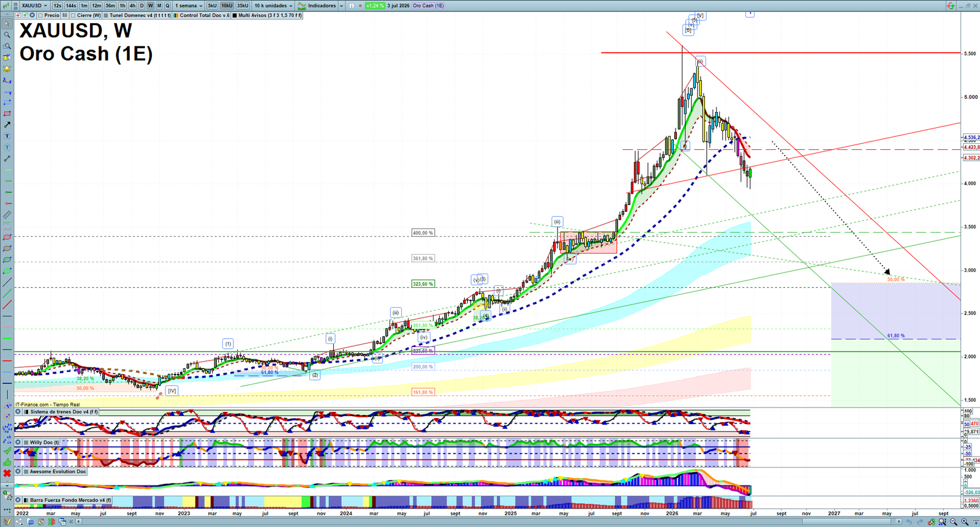980x527 pixels.
Task: Select the abc wave labeling tool
Action: (7, 439)
